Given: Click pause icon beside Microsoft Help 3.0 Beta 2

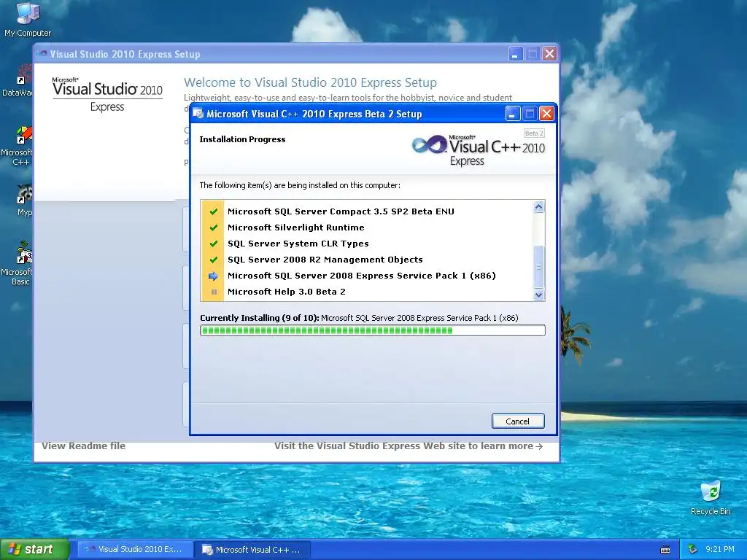Looking at the screenshot, I should [x=214, y=292].
